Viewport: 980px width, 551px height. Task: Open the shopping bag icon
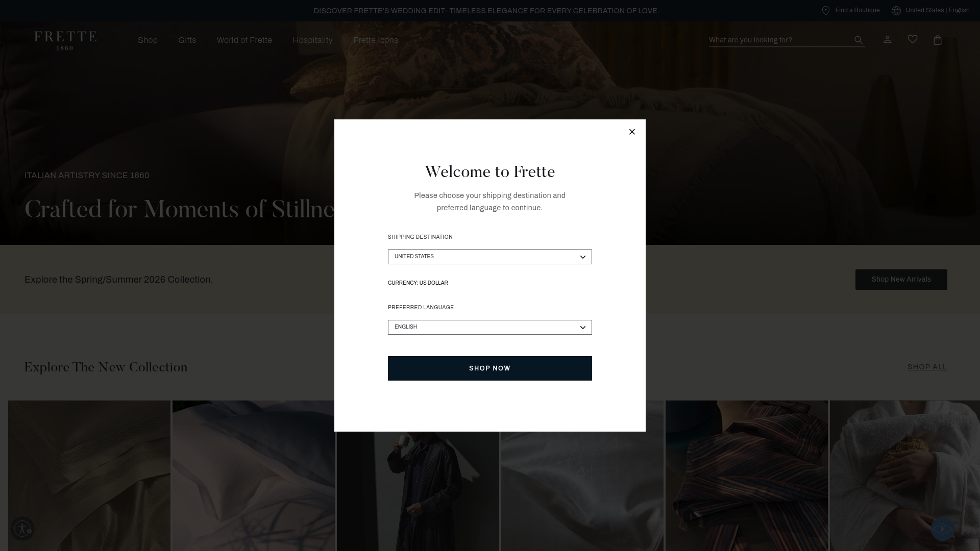pyautogui.click(x=938, y=40)
